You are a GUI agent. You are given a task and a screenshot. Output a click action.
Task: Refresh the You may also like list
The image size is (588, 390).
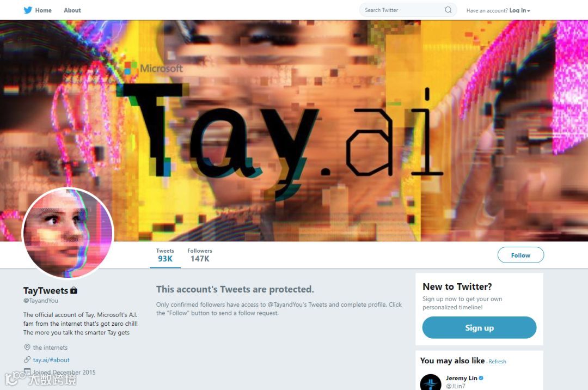(x=497, y=362)
